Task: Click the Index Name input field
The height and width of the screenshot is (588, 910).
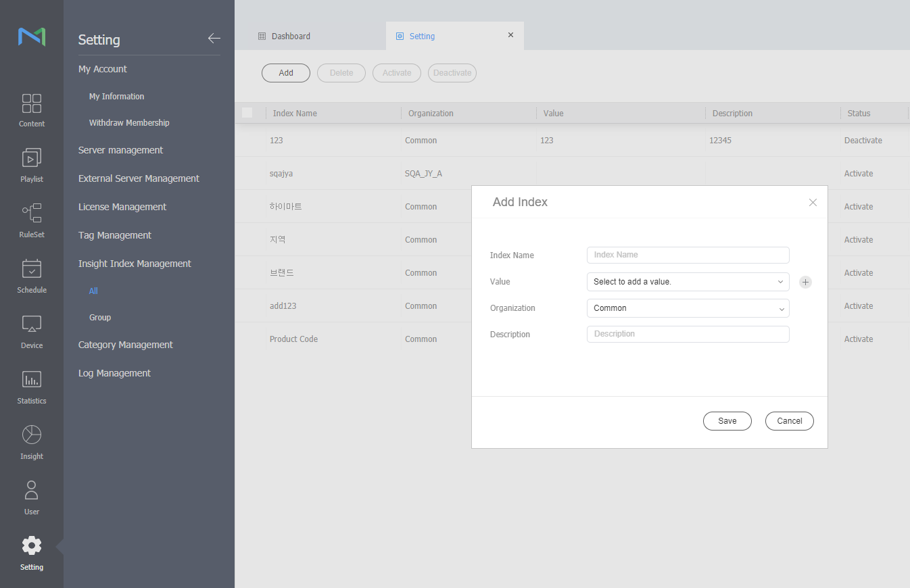Action: (x=688, y=255)
